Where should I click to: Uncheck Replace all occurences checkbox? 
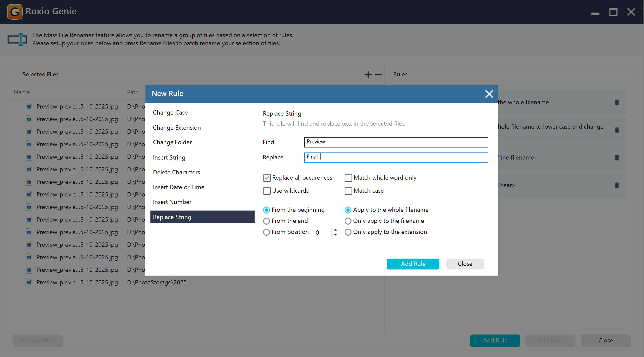click(x=267, y=178)
